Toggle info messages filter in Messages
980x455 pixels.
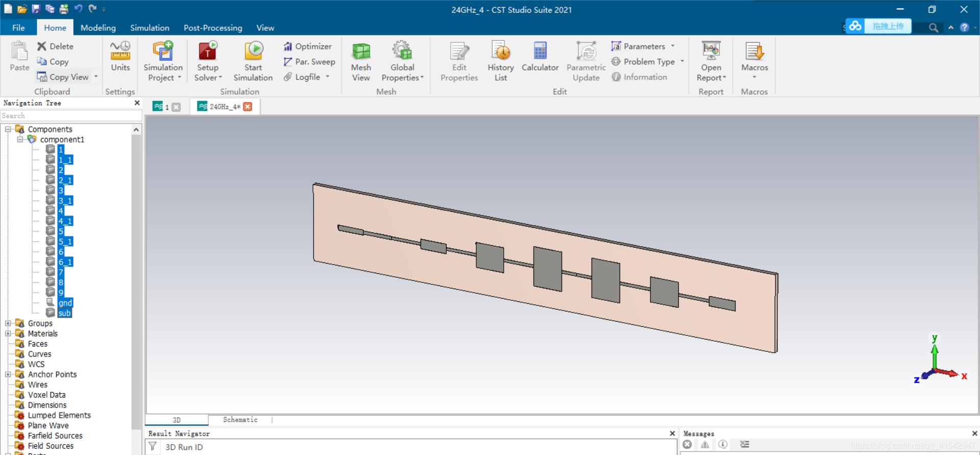pyautogui.click(x=723, y=444)
